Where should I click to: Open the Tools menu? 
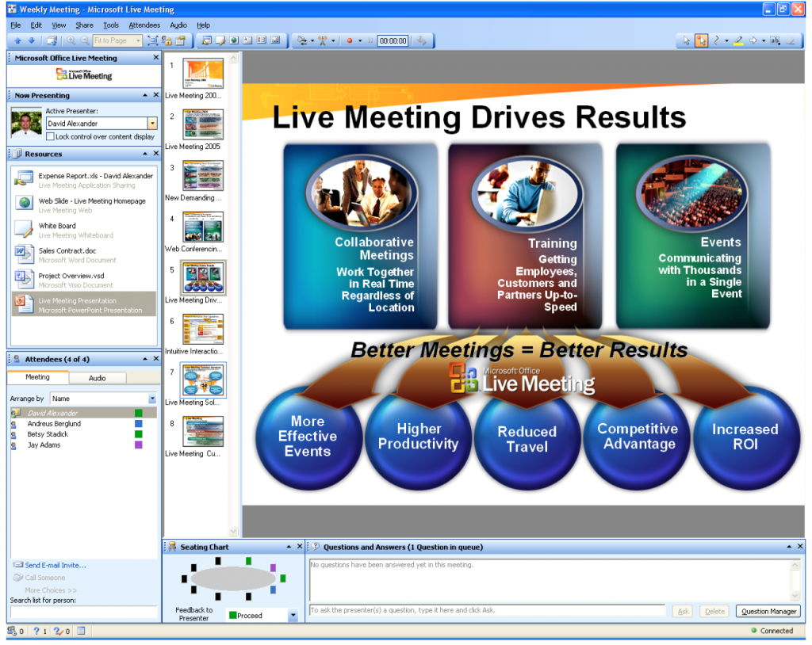111,25
